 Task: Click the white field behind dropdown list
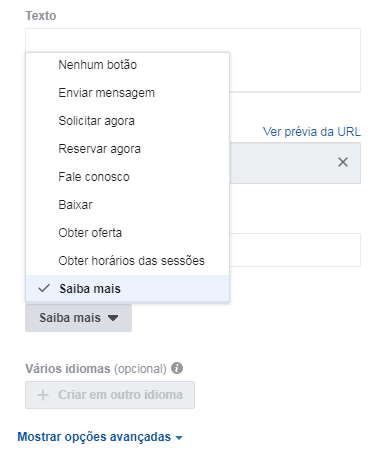point(295,250)
